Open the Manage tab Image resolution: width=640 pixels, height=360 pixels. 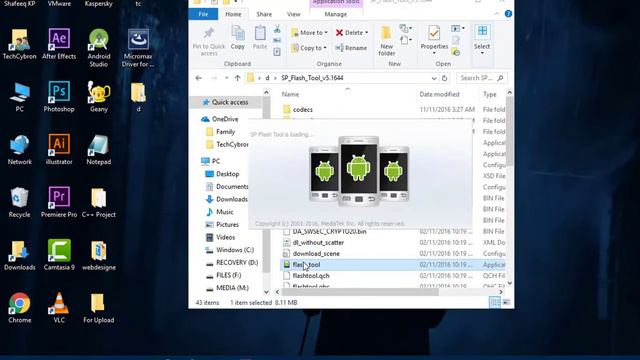pos(336,14)
